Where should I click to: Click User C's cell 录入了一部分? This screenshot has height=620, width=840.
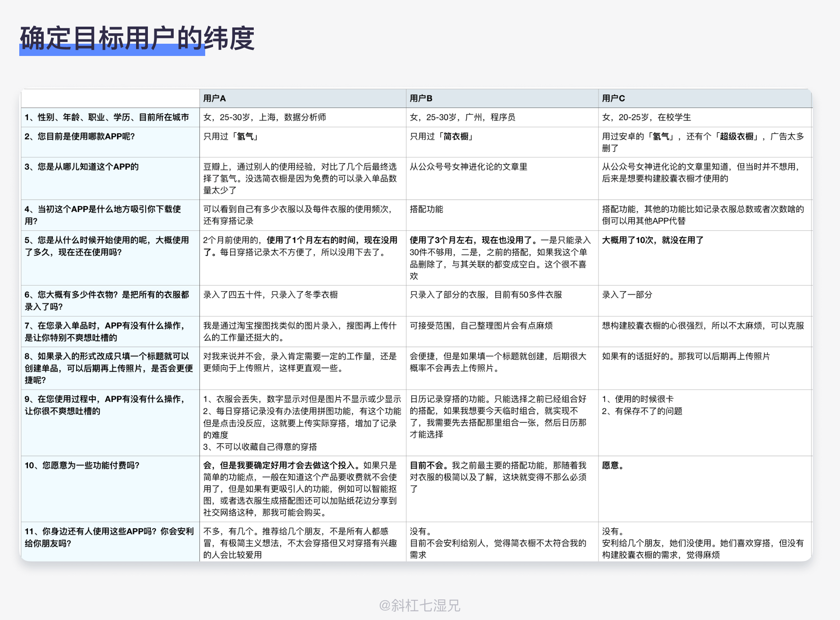626,295
